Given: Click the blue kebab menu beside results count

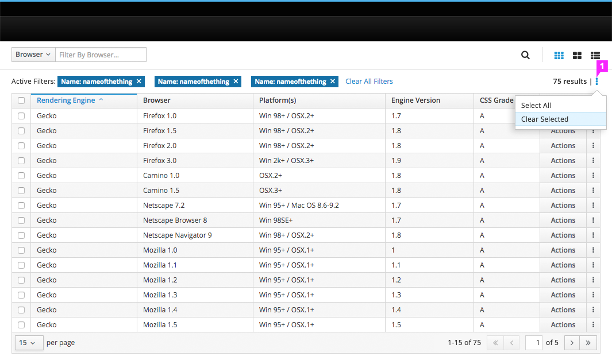Looking at the screenshot, I should (x=596, y=82).
